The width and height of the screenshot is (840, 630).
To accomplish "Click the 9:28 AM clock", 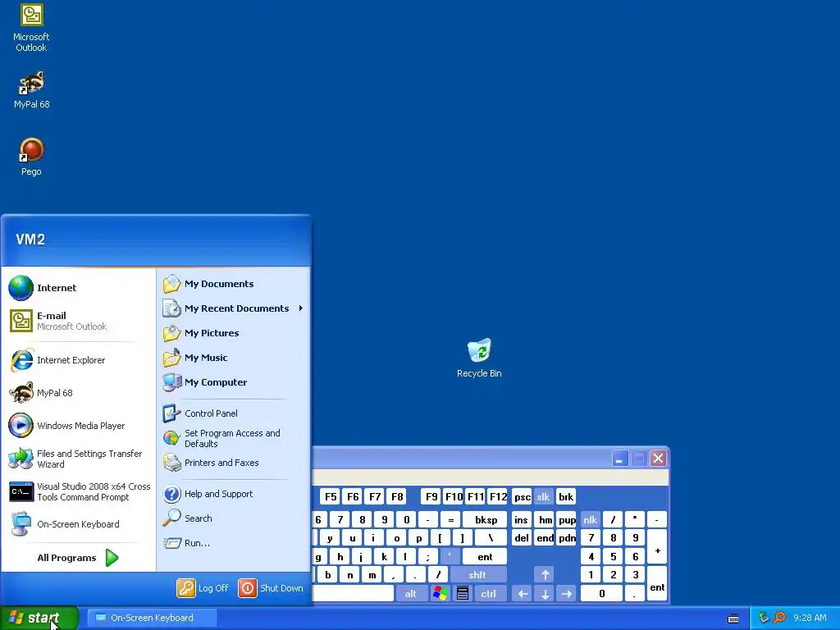I will [x=810, y=618].
